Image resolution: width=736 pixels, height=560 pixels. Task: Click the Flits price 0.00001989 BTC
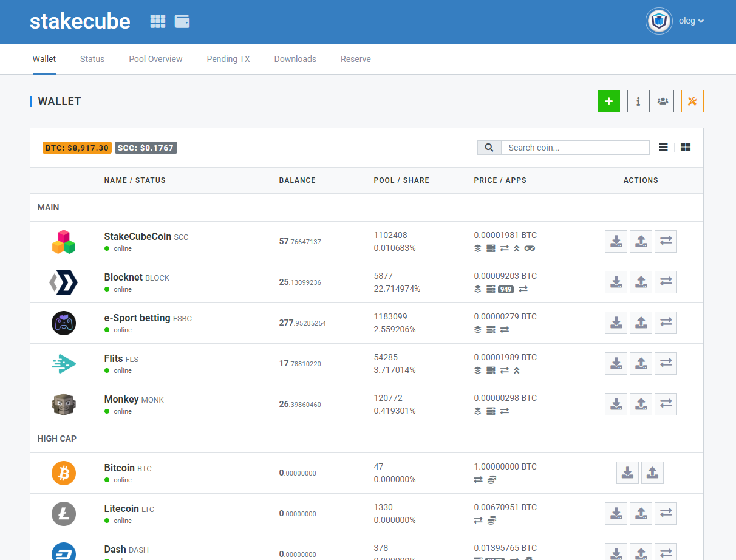pyautogui.click(x=505, y=357)
